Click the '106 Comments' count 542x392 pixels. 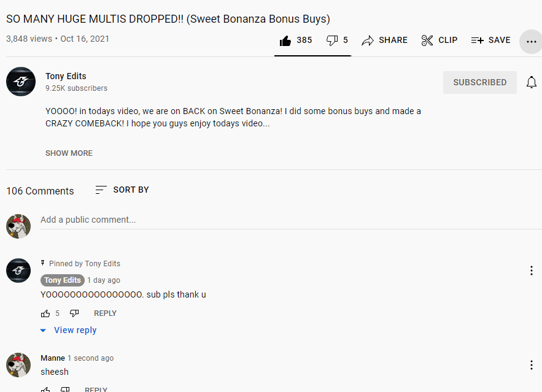(x=40, y=191)
